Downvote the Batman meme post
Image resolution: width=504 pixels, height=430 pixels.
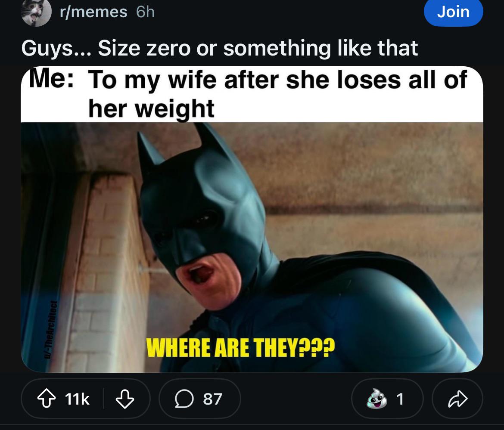tap(125, 399)
